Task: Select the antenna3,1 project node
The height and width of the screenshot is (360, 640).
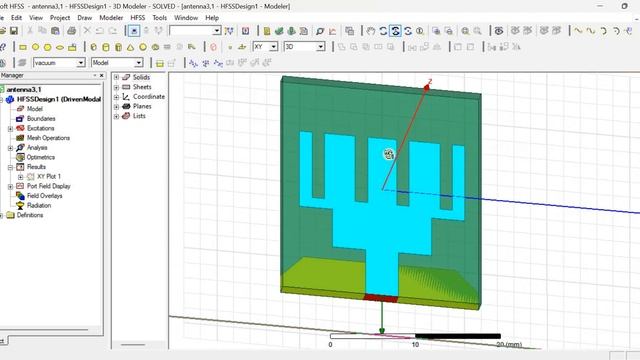Action: coord(24,89)
